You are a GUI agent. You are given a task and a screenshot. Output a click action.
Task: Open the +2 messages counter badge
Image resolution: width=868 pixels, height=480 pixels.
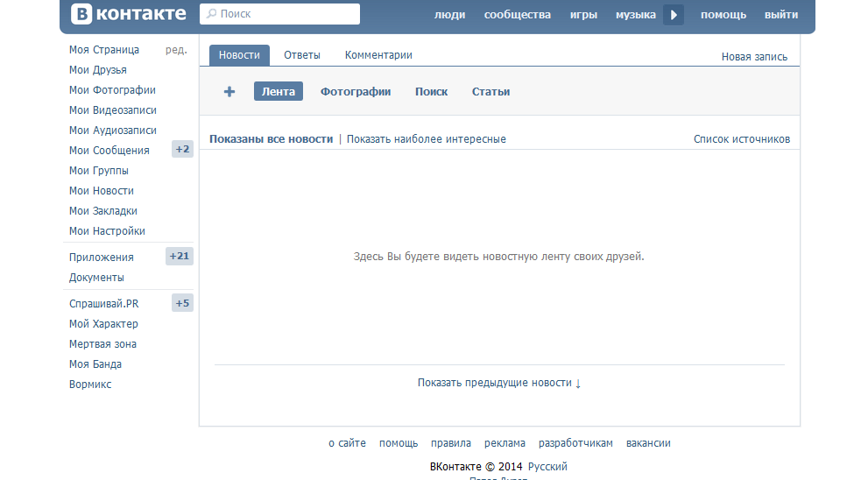coord(182,150)
